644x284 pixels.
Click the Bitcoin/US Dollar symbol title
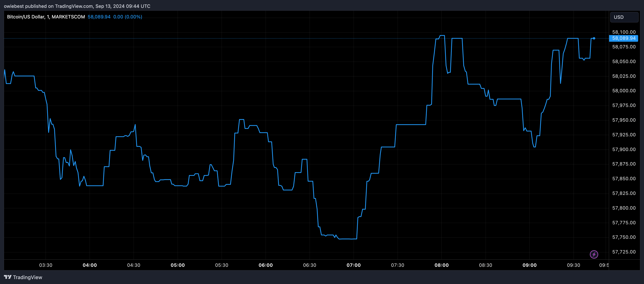[x=46, y=17]
